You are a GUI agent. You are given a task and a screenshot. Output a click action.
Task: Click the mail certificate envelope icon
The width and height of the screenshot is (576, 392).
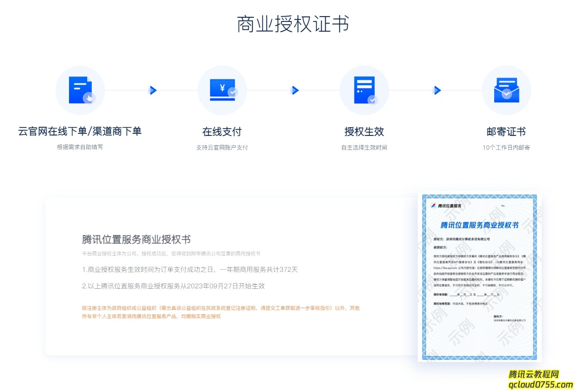507,90
